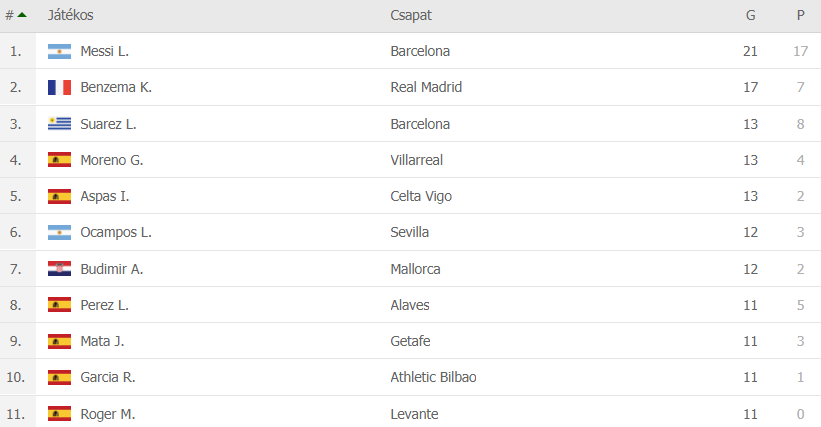
Task: Click Spain flag beside Roger M.
Action: click(59, 414)
